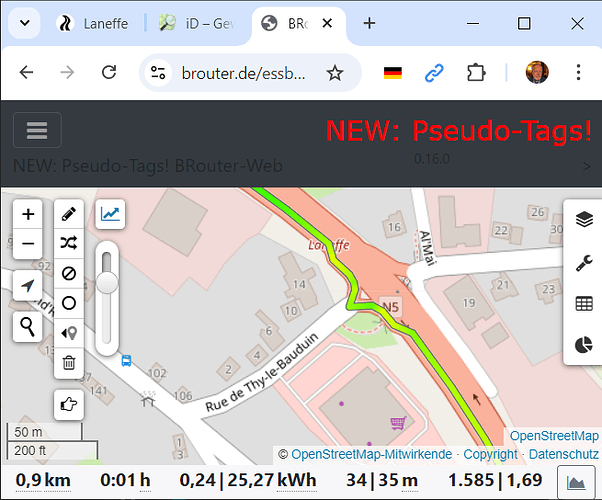
Task: Click the trash delete route icon
Action: pos(69,363)
